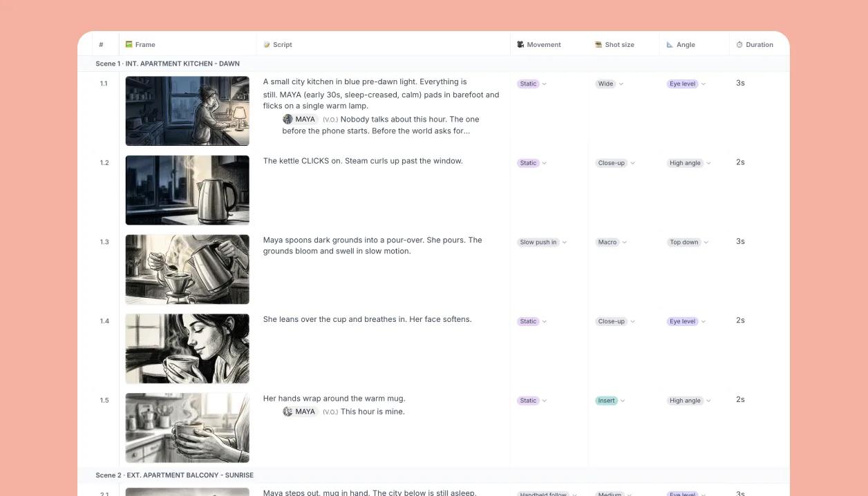Click 2s duration of shot 1.2
The height and width of the screenshot is (496, 868).
(x=740, y=162)
